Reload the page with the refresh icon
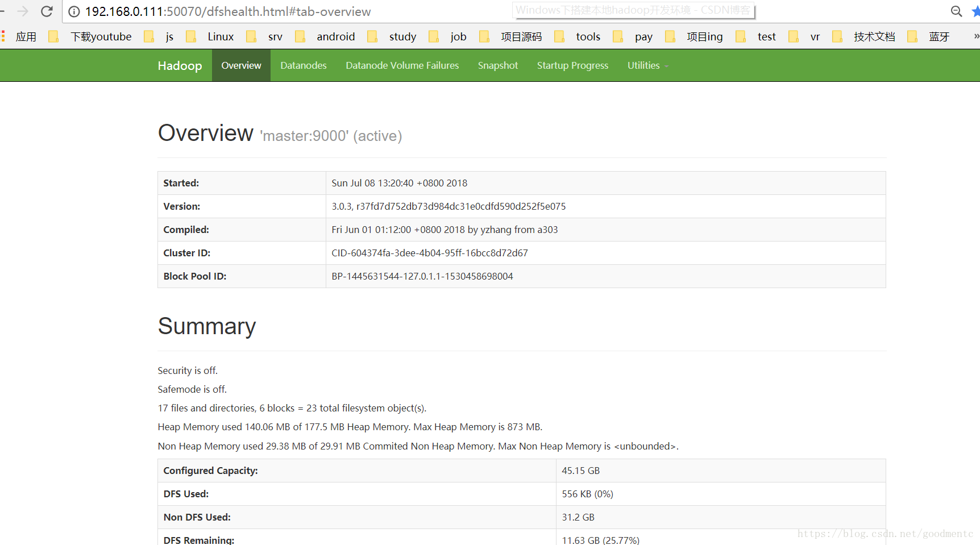This screenshot has width=980, height=545. coord(47,11)
